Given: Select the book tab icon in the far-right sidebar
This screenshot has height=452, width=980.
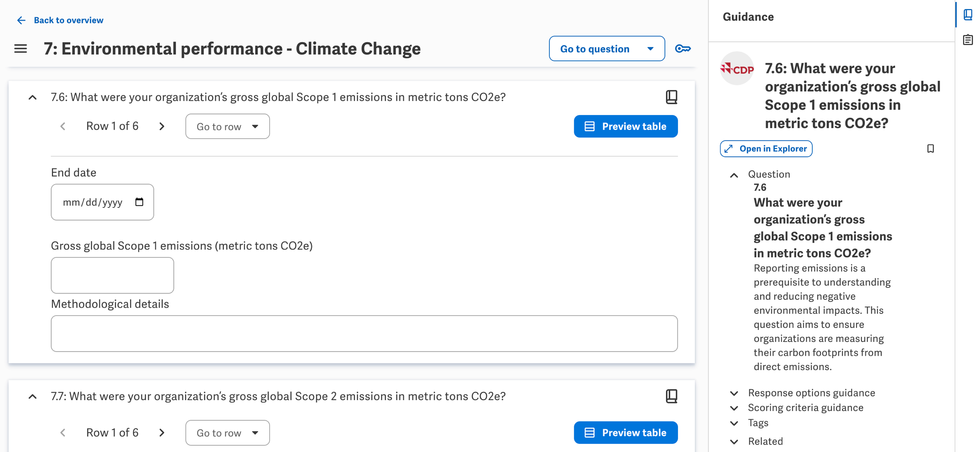Looking at the screenshot, I should (x=968, y=15).
